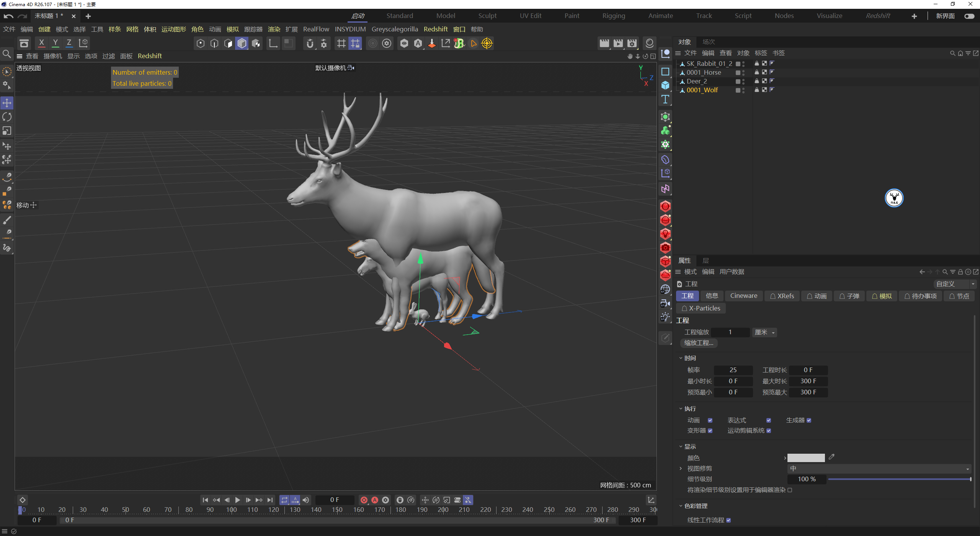Click the viewport search magnifier icon
This screenshot has width=980, height=536.
click(7, 54)
